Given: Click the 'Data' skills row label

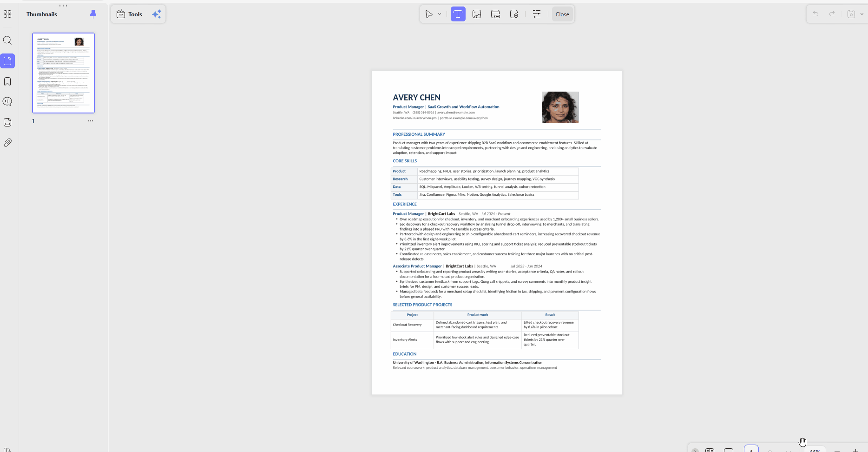Looking at the screenshot, I should pos(397,187).
